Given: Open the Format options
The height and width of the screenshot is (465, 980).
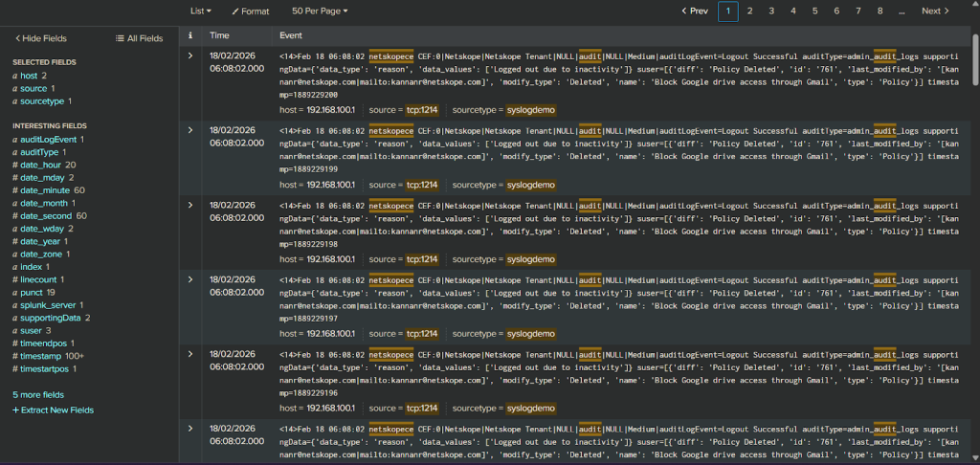Looking at the screenshot, I should 251,11.
